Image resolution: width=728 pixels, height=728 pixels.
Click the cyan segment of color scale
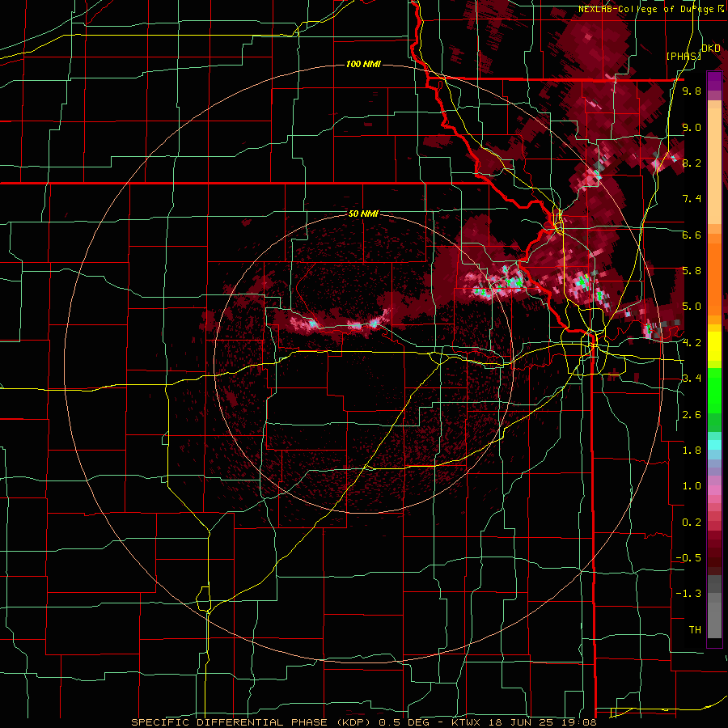click(714, 445)
